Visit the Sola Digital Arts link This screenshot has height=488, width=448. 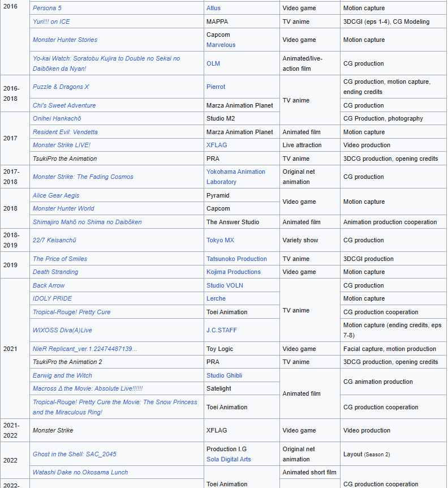pyautogui.click(x=229, y=459)
